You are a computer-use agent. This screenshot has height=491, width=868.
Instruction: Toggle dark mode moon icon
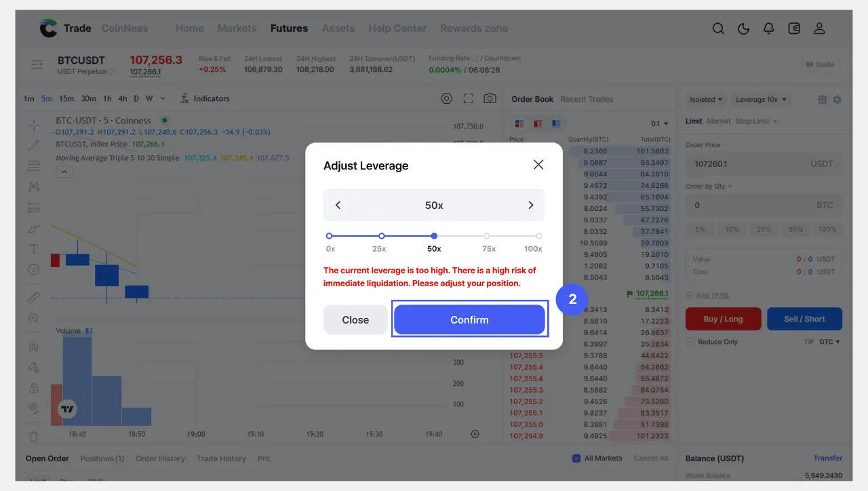click(x=743, y=28)
